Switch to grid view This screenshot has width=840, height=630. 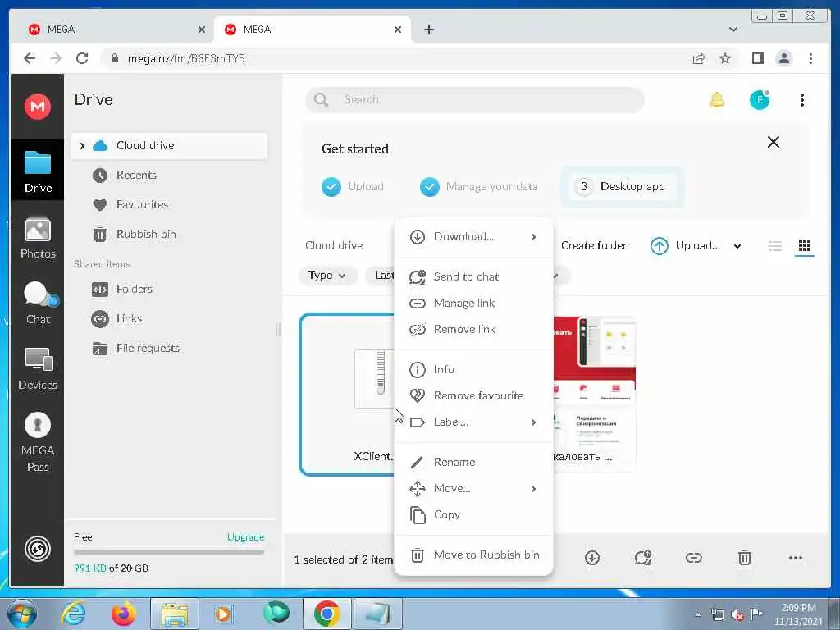(804, 245)
